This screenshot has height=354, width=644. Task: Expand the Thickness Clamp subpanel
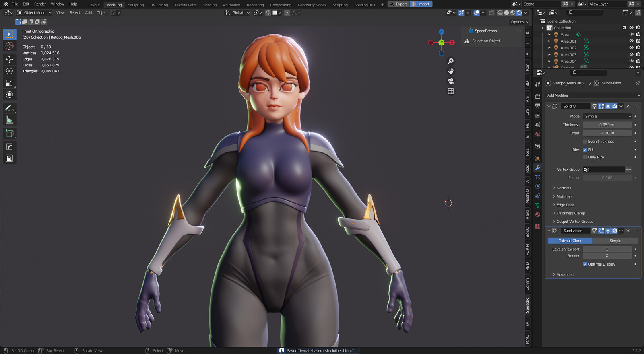(571, 214)
